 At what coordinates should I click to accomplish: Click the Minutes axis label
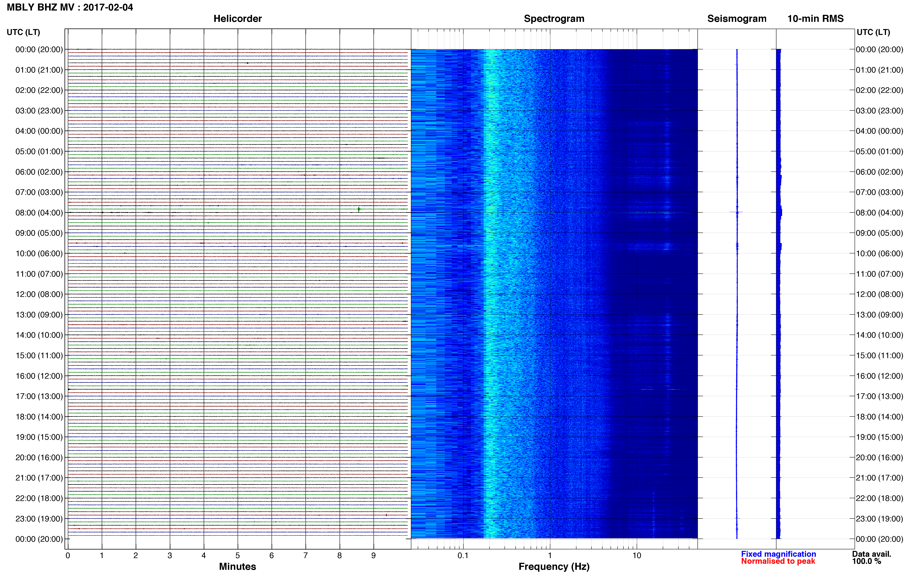pos(237,566)
